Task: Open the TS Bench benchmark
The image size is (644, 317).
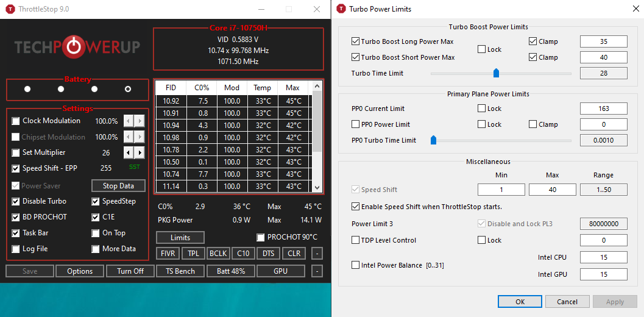Action: tap(180, 271)
